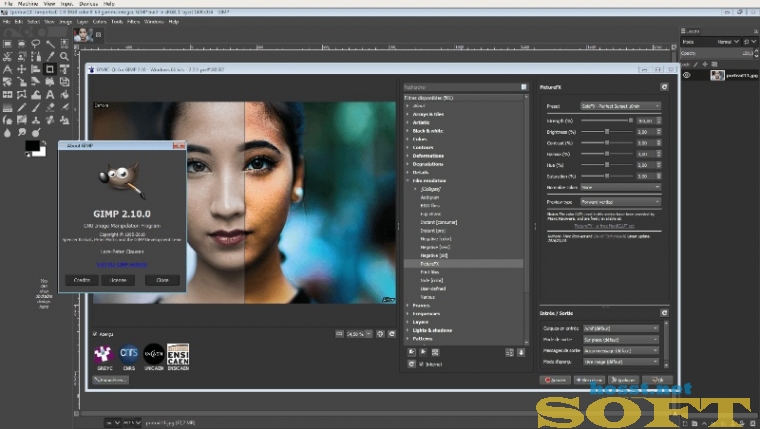
Task: Expand the Lights & shadows category
Action: pos(408,330)
